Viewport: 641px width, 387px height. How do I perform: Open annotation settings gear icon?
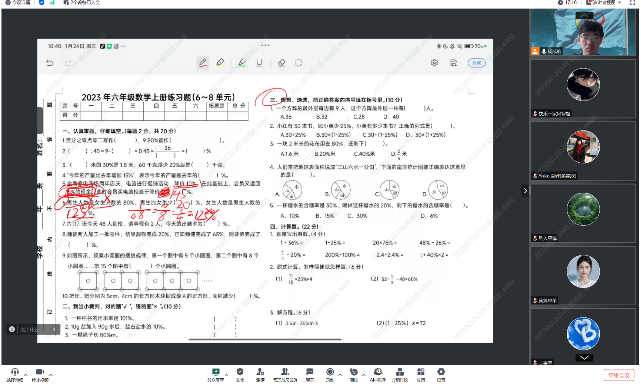[435, 63]
